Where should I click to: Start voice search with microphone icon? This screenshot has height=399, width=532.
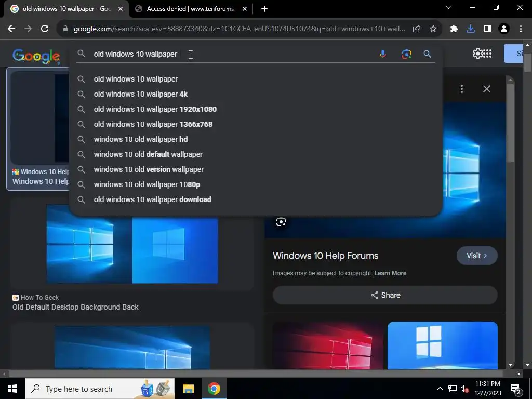click(383, 54)
